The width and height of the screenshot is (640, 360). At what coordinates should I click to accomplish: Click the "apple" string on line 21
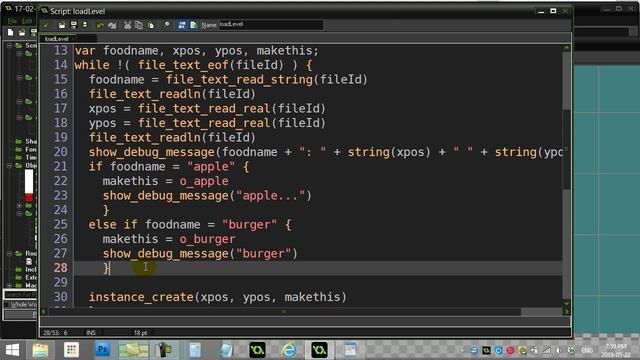pos(211,167)
